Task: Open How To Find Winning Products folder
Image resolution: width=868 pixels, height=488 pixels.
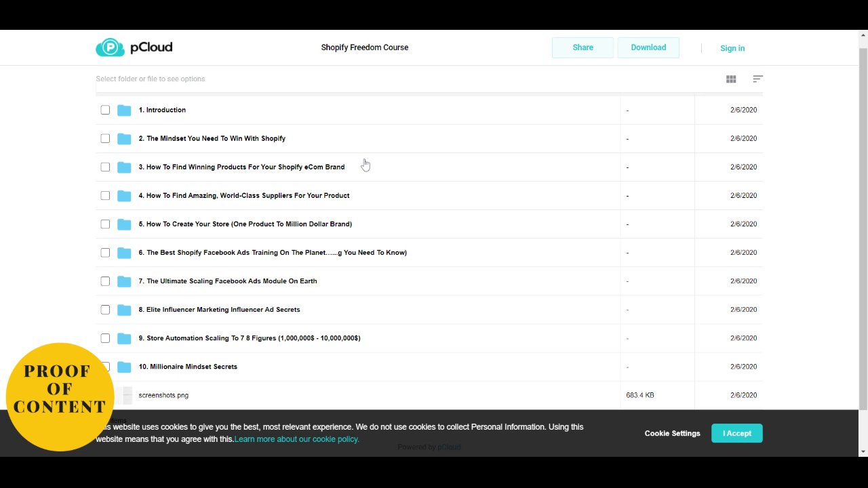Action: coord(241,167)
